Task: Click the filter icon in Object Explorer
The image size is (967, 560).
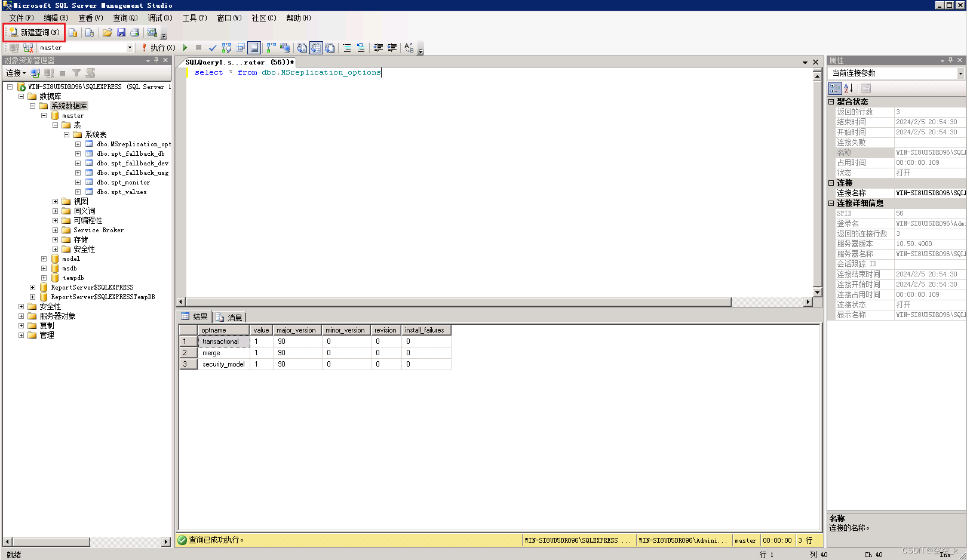Action: coord(76,73)
